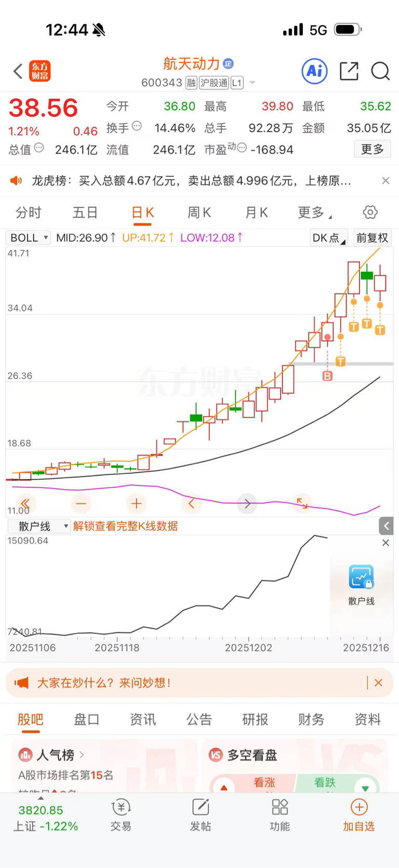Add stock to watchlist via 加自选
The image size is (399, 868).
coord(359,815)
